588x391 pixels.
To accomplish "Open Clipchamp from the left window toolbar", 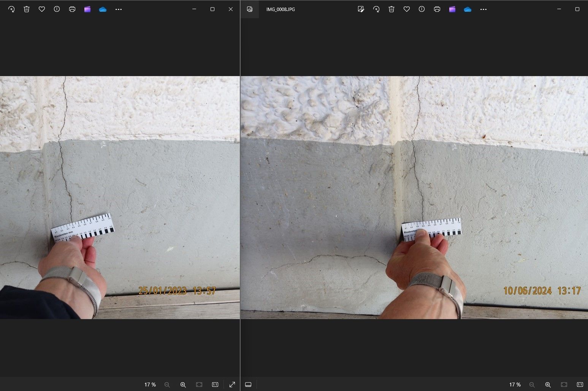I will point(87,9).
